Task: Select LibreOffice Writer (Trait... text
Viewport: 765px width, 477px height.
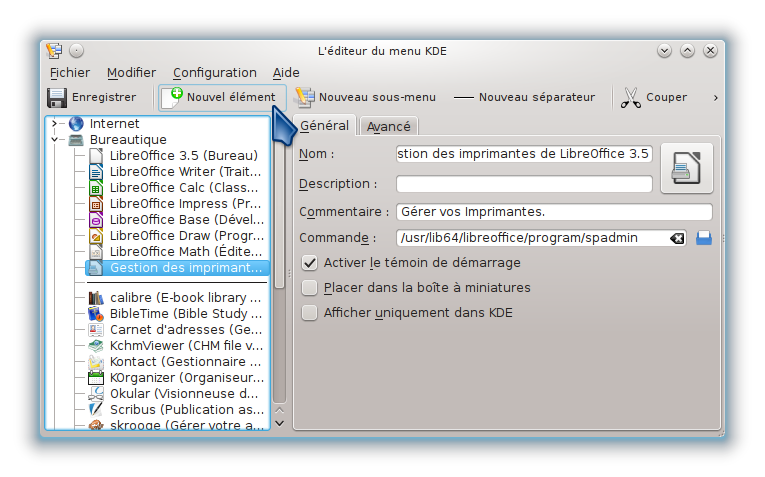Action: pos(185,172)
